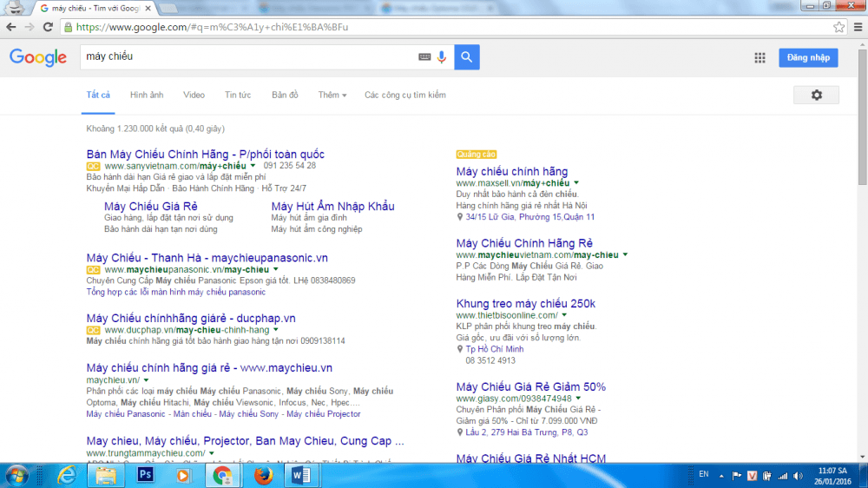Open 'Tp Hồ Chí Minh' location link
Viewport: 868px width, 488px height.
495,349
